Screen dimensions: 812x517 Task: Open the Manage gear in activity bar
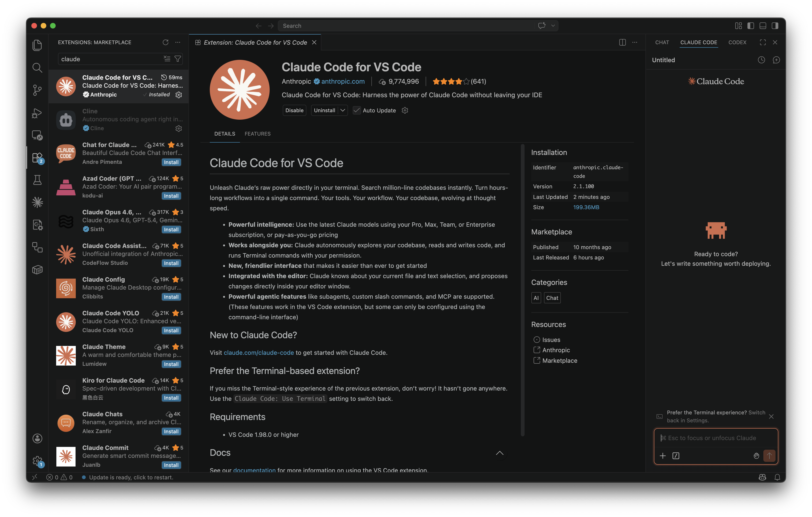[x=37, y=460]
